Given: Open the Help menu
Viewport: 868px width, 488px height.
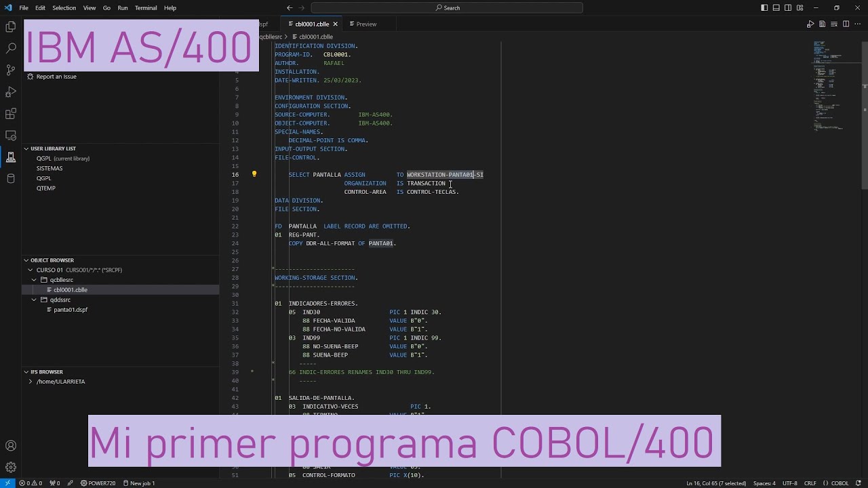Looking at the screenshot, I should coord(170,8).
